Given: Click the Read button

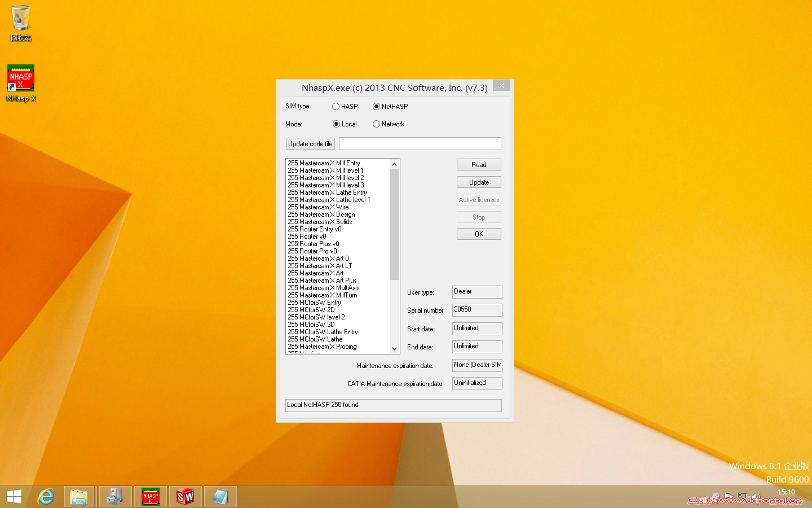Looking at the screenshot, I should coord(479,165).
